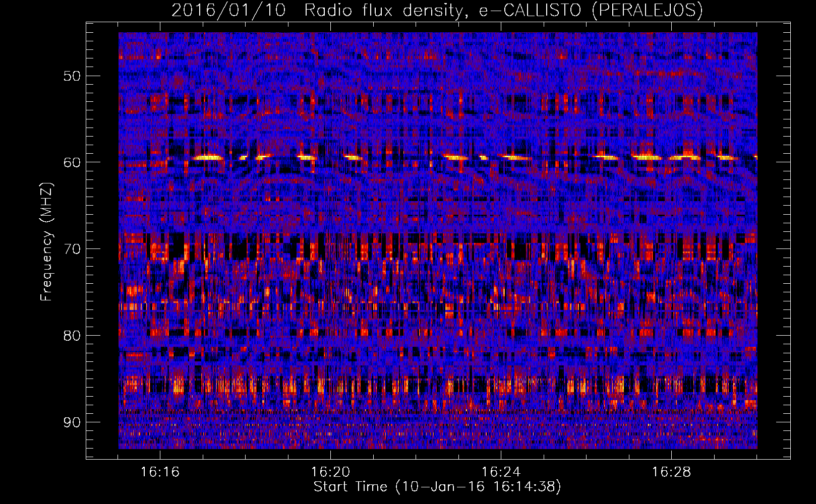Click the 60 MHz frequency tick label
The width and height of the screenshot is (816, 504).
point(72,162)
